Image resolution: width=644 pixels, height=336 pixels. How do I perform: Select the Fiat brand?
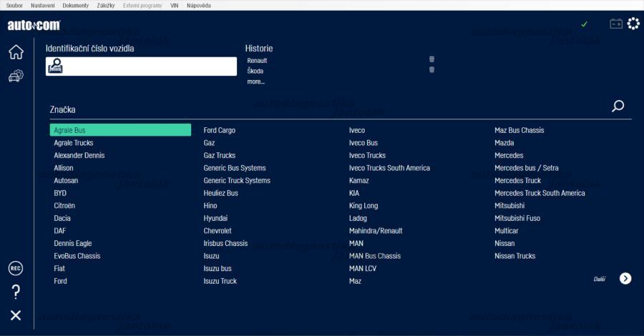point(59,268)
